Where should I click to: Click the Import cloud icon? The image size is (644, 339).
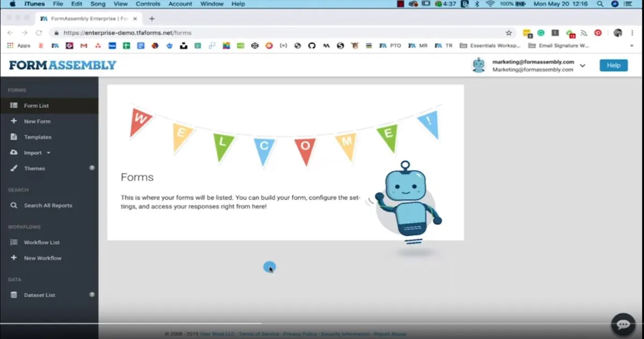[14, 153]
